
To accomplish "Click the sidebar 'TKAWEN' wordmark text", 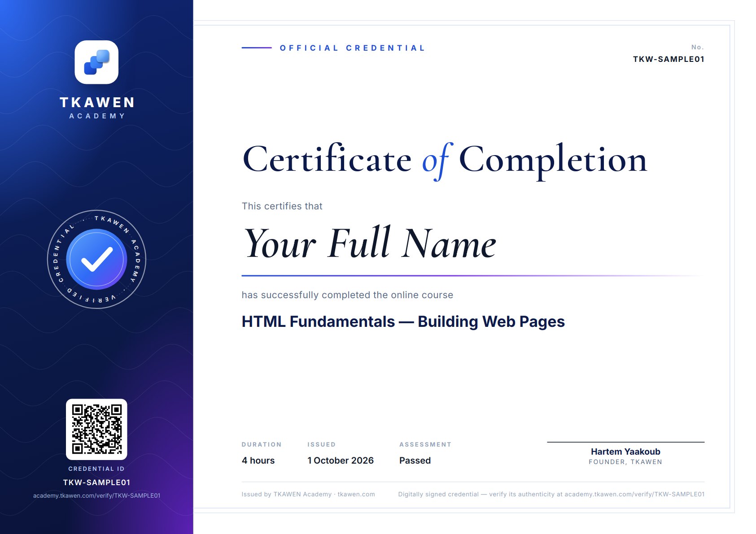I will [x=97, y=102].
